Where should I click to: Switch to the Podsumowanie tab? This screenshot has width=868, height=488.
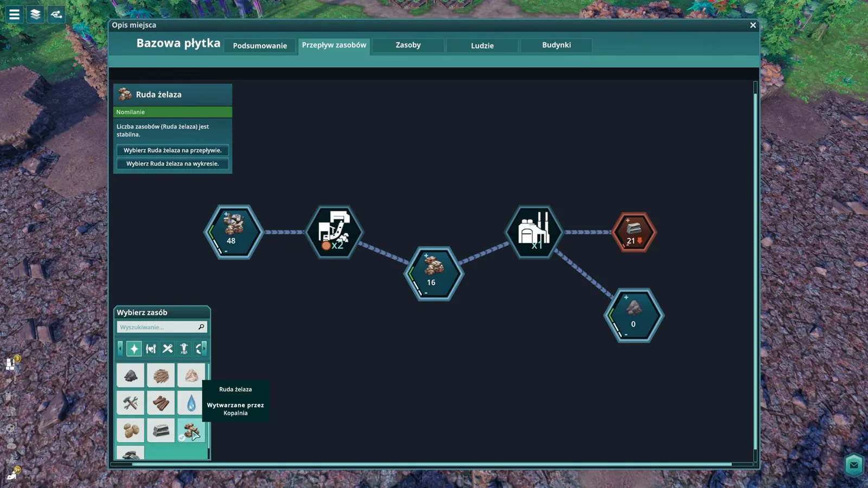(260, 46)
